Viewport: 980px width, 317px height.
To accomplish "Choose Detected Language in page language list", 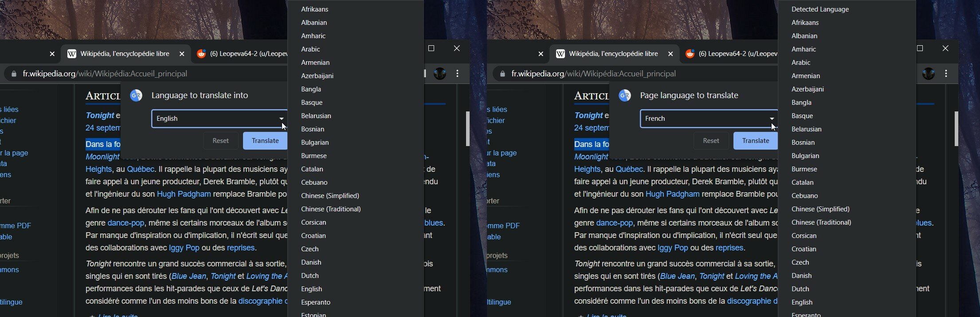I will click(x=847, y=9).
